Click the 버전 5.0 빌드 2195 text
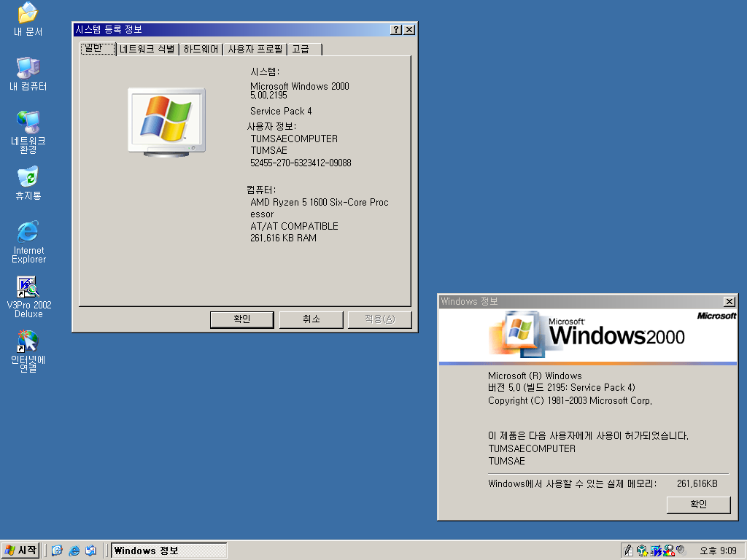This screenshot has height=560, width=747. pos(562,388)
